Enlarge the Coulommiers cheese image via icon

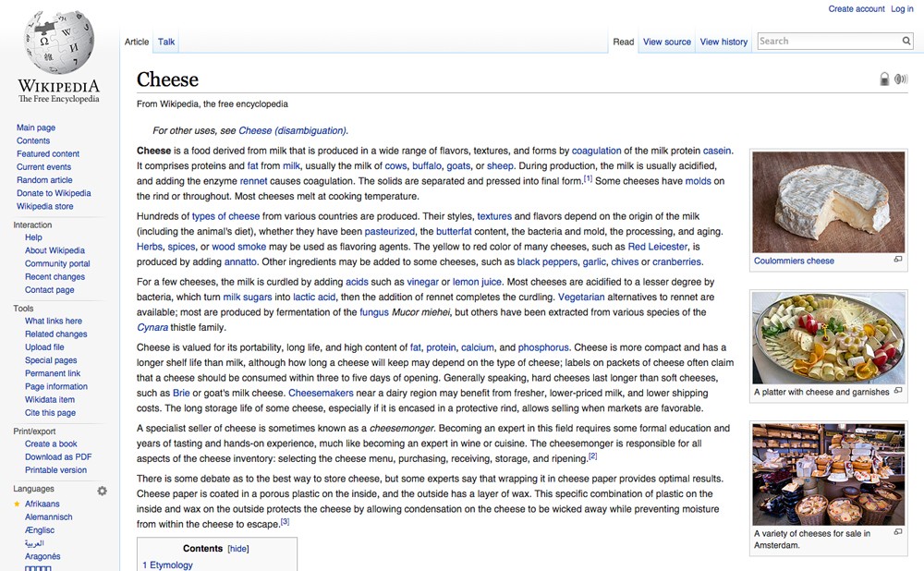tap(898, 260)
